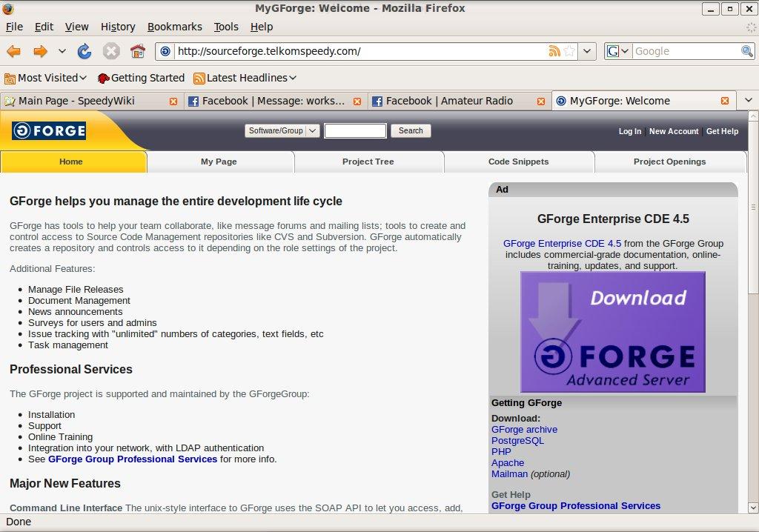Bookmark this page with the star icon
Image resolution: width=759 pixels, height=532 pixels.
569,51
